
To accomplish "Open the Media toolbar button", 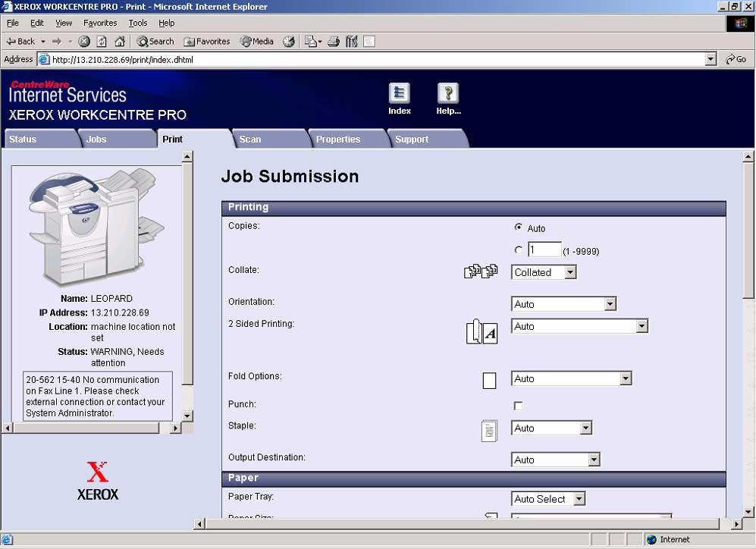I will point(257,42).
